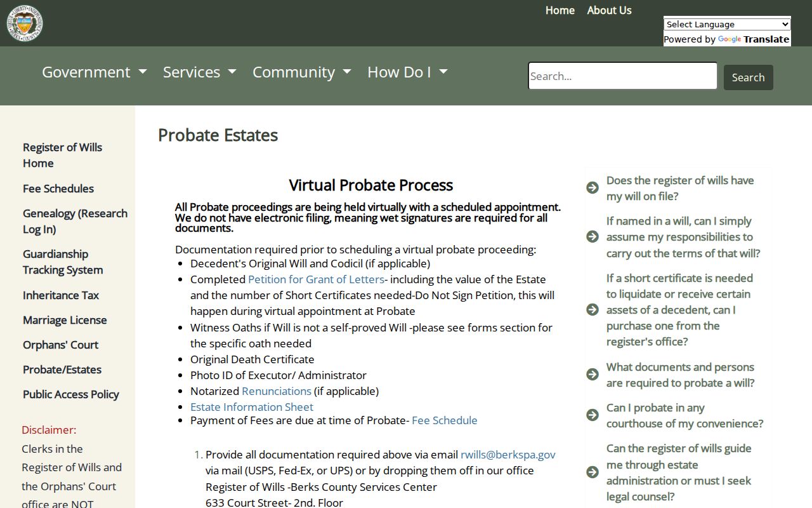
Task: Click the Berks County seal logo
Action: 25,23
